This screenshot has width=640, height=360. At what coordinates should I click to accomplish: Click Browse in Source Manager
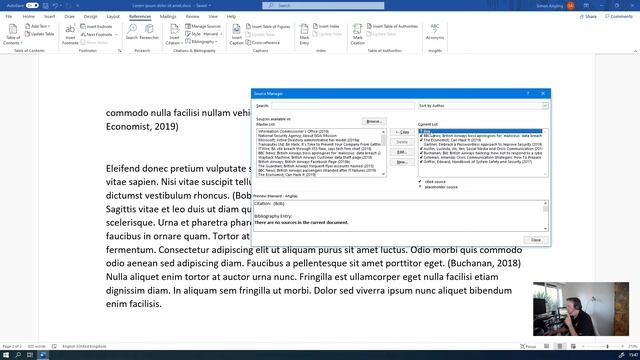coord(373,122)
